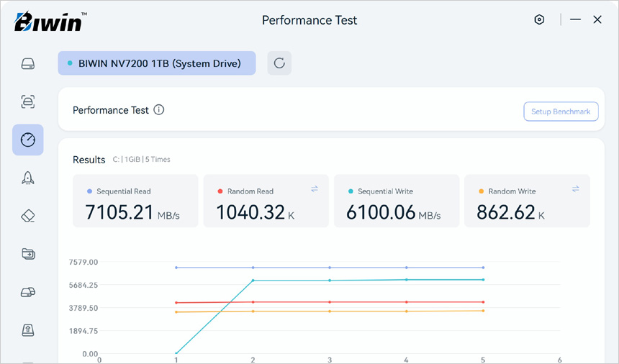Click the Biwin logo
The image size is (619, 364).
point(48,21)
